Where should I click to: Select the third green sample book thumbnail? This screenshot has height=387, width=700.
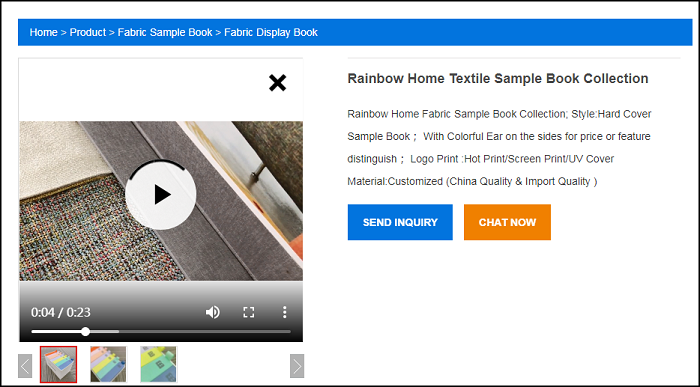tap(158, 364)
